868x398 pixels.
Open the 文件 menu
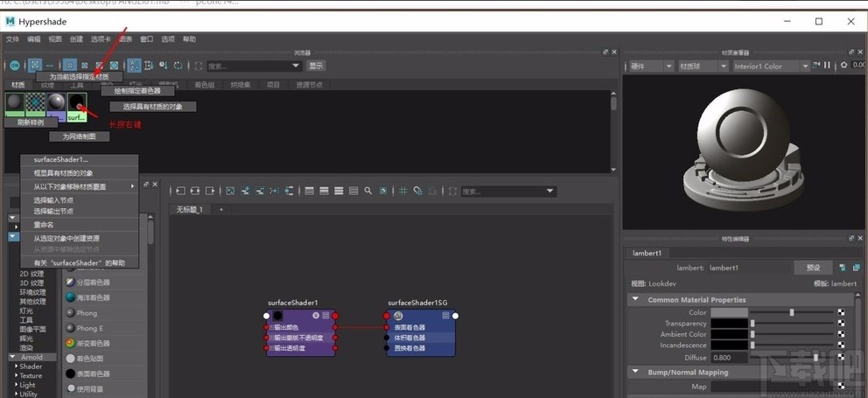click(x=12, y=39)
